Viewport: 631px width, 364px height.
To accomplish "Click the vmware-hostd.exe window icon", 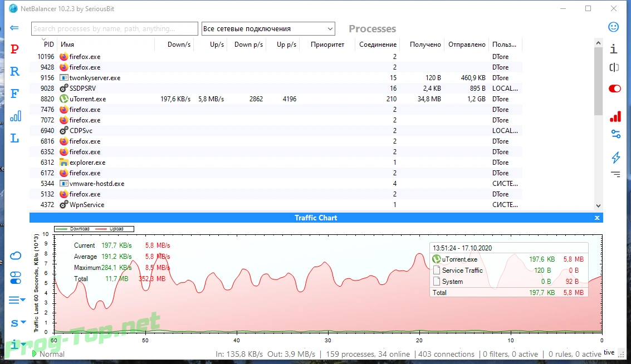I will tap(63, 184).
